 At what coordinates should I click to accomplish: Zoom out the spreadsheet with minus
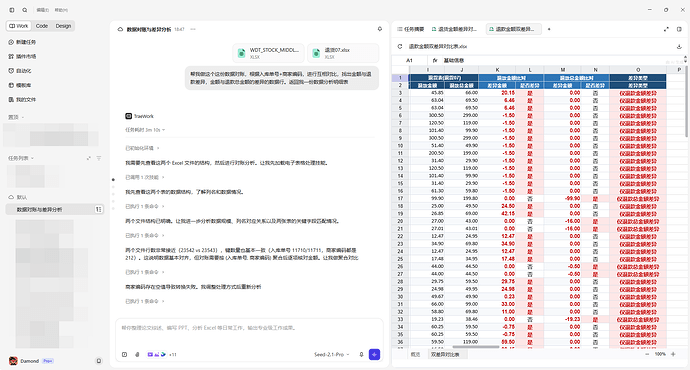(x=647, y=354)
